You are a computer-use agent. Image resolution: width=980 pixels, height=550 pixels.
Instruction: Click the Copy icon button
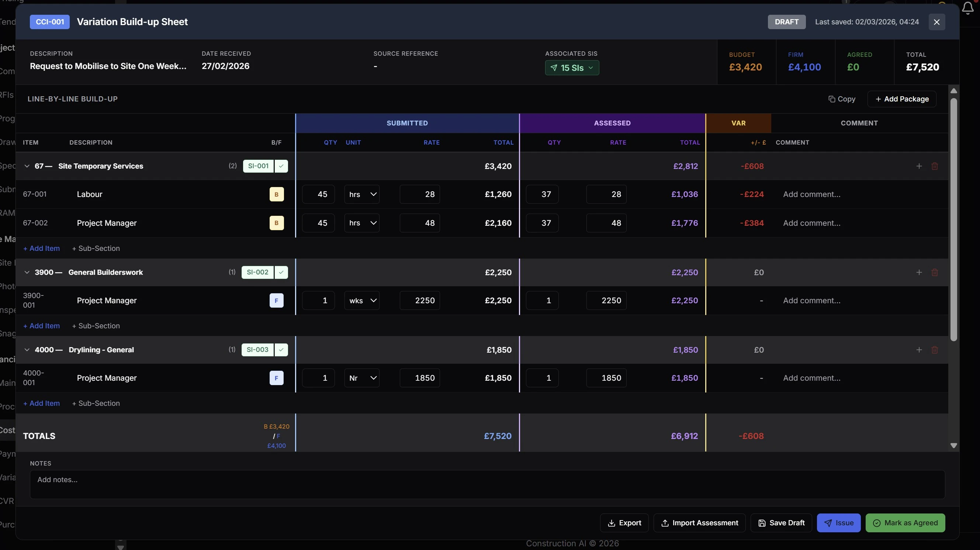tap(842, 99)
